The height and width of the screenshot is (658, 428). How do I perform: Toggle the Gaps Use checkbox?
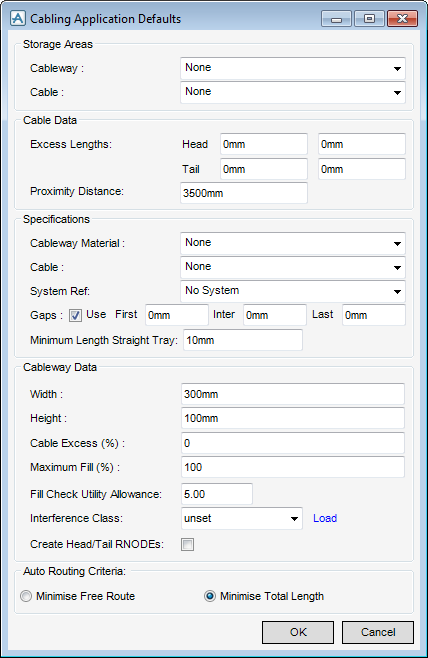pyautogui.click(x=76, y=315)
